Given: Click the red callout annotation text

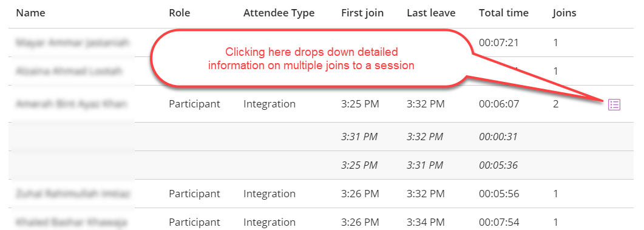Looking at the screenshot, I should tap(311, 59).
